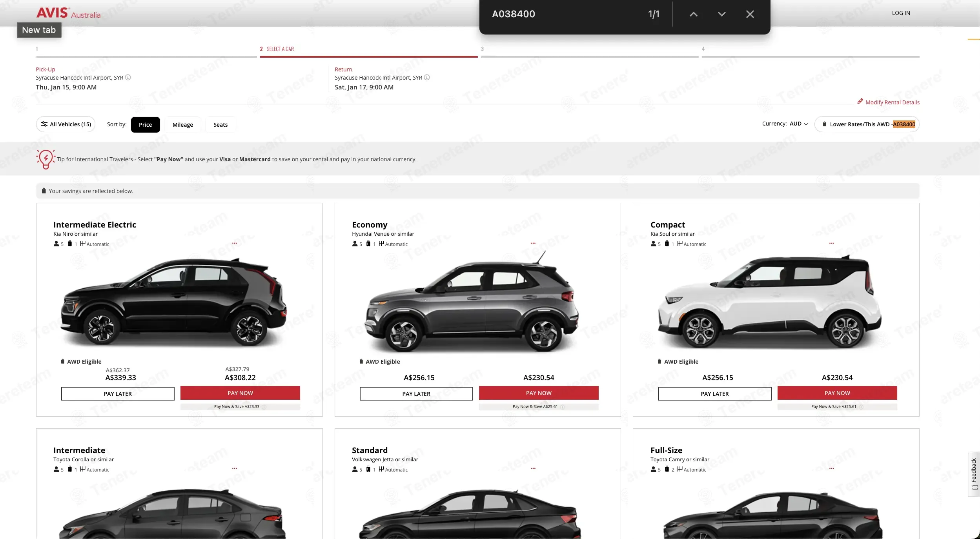
Task: Click the Kia Soul car image
Action: pos(770,301)
